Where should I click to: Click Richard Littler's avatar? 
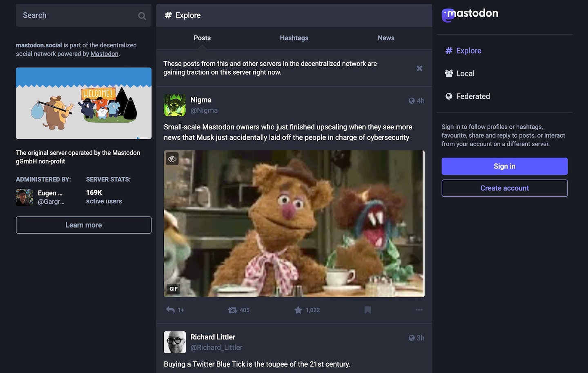coord(175,342)
